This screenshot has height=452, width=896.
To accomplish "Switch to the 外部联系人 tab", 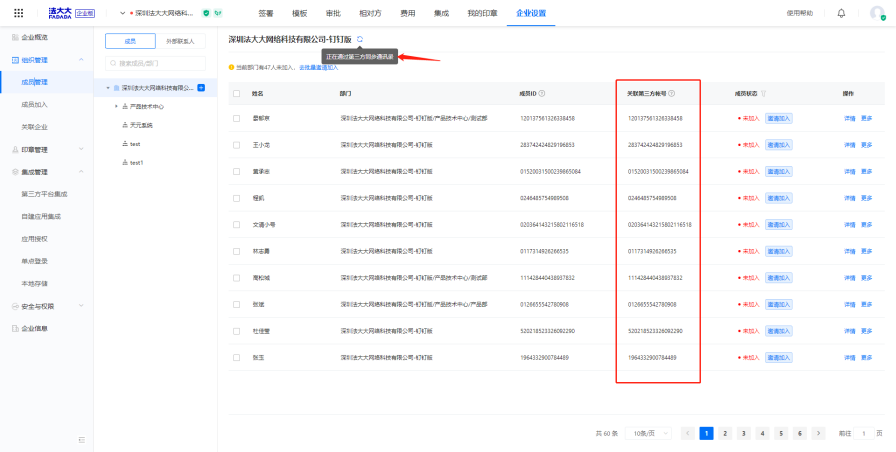I will point(181,41).
